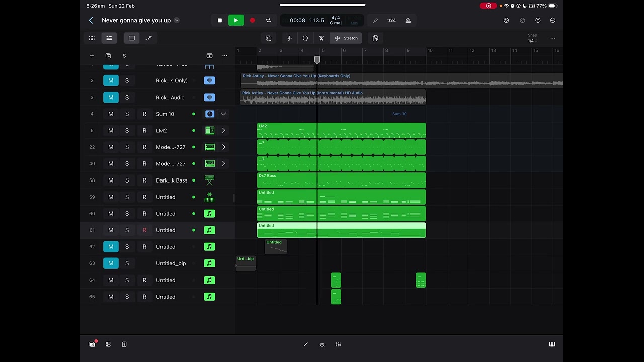Tap the multiple-select copy icon in toolbar
The width and height of the screenshot is (644, 362).
click(x=269, y=38)
